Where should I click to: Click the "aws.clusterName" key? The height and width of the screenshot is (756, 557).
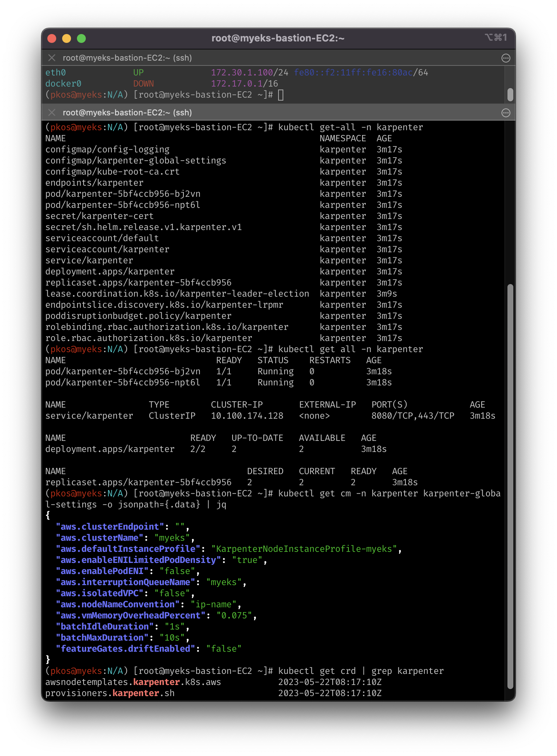99,538
